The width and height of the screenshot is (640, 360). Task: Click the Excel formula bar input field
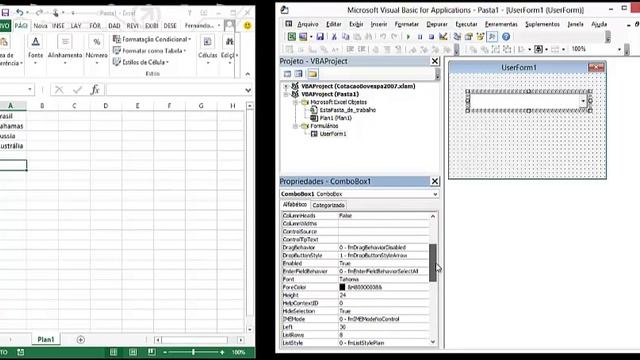tap(175, 89)
